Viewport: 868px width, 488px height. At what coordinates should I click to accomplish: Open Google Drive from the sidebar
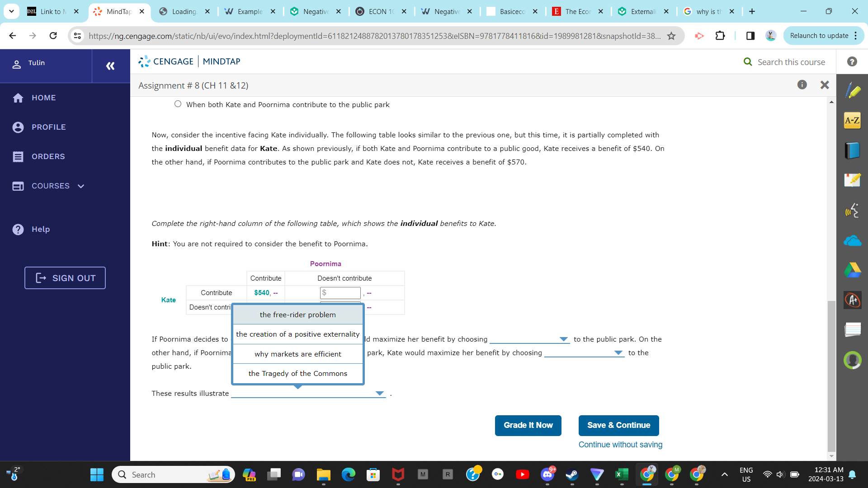(x=853, y=270)
